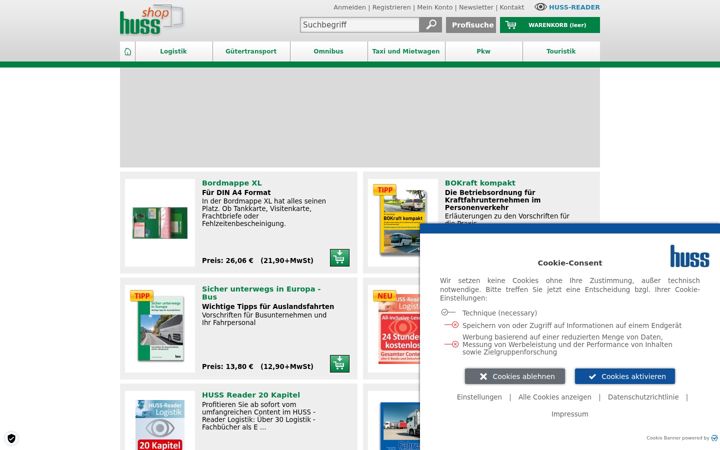Click Cookies aktivieren button
Viewport: 720px width, 450px height.
point(624,376)
